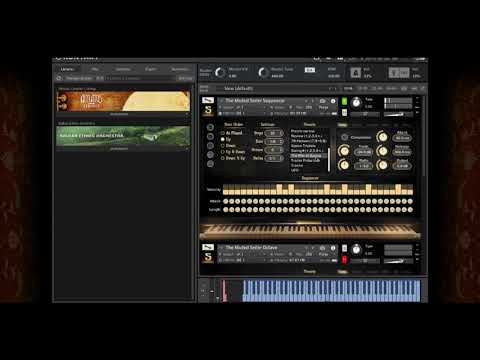Switch to the Libraries browser tab
This screenshot has width=480, height=360.
[67, 69]
